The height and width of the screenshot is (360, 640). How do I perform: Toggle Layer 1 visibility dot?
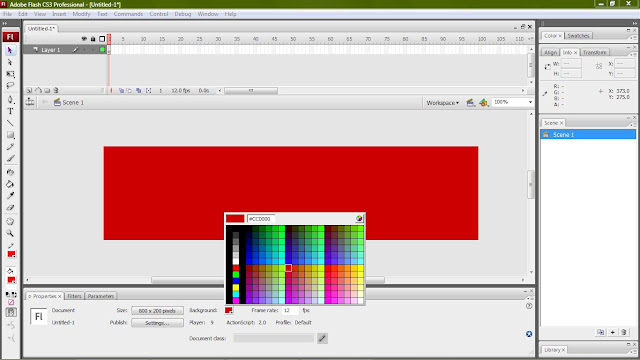84,50
